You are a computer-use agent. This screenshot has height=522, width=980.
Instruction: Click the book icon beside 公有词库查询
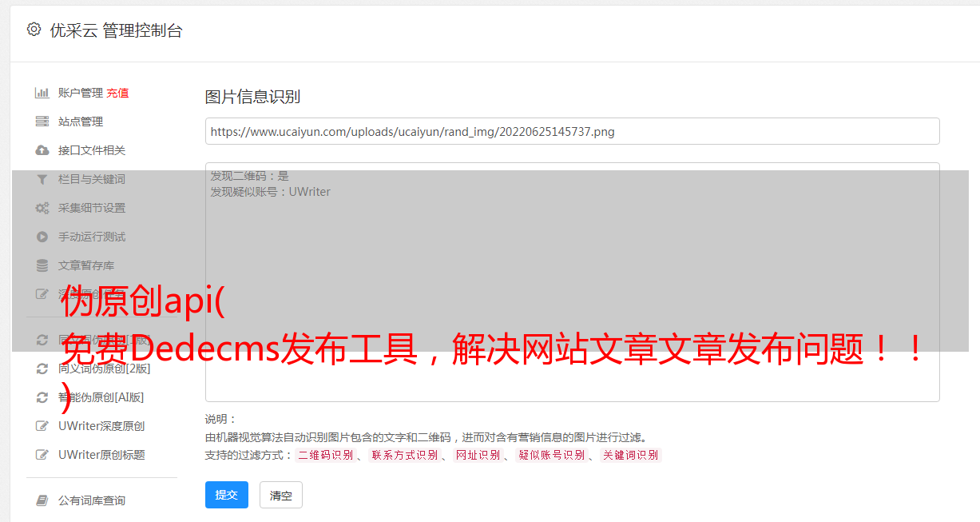42,500
